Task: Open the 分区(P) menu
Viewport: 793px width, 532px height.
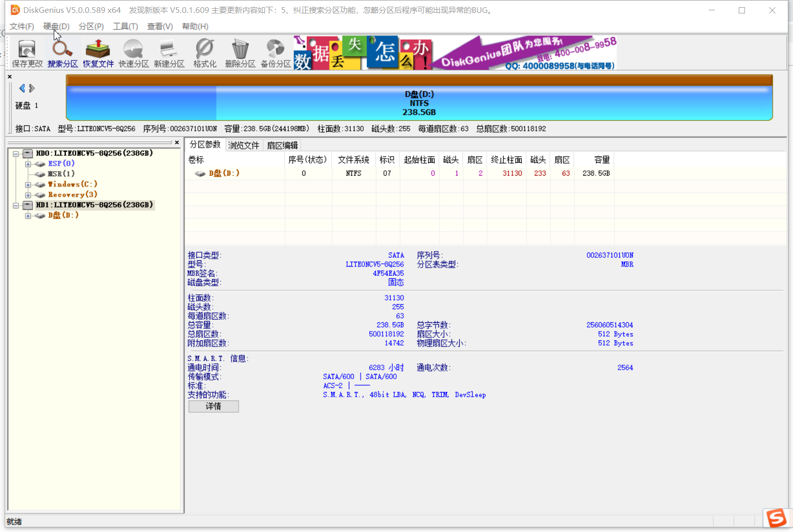Action: tap(91, 26)
